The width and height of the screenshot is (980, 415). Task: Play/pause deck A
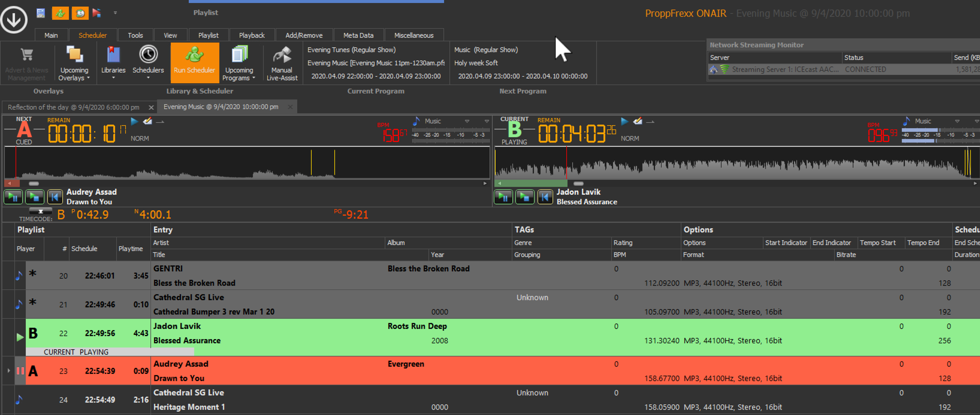[13, 197]
